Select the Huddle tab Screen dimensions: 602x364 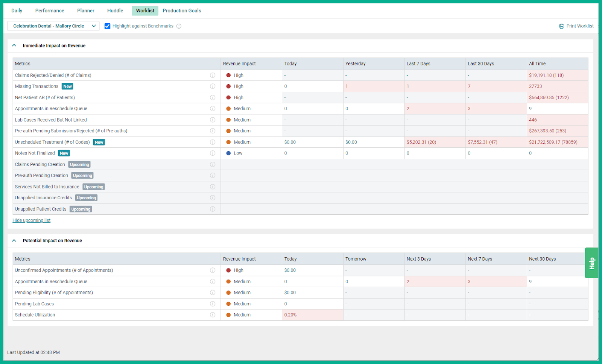click(x=115, y=11)
